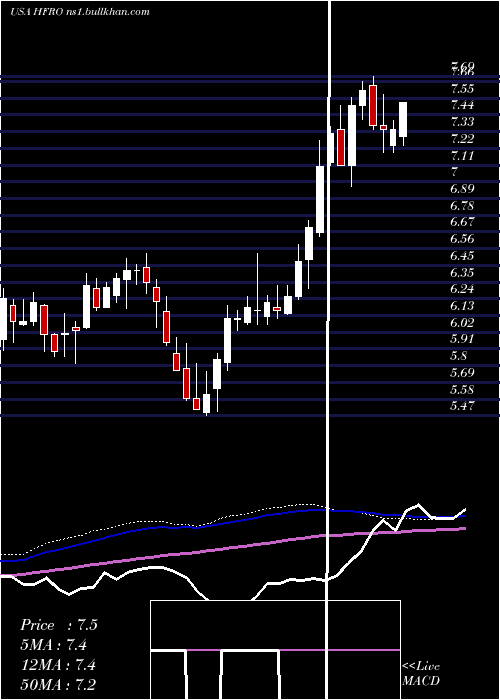Select the 6.67 price axis label
The image size is (500, 700).
pos(462,222)
